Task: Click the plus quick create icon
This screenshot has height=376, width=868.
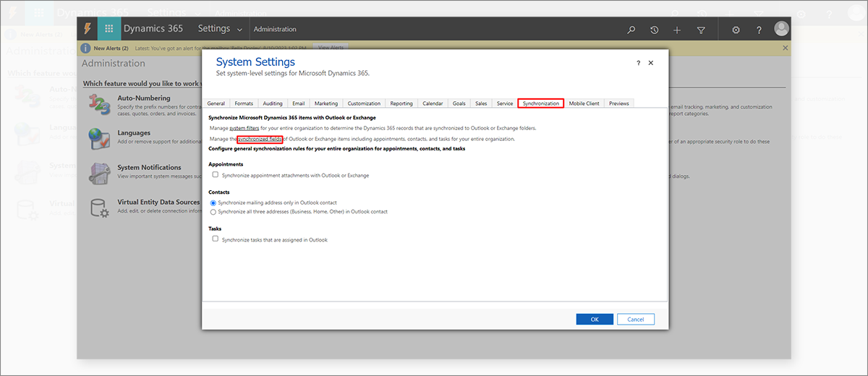Action: click(677, 30)
